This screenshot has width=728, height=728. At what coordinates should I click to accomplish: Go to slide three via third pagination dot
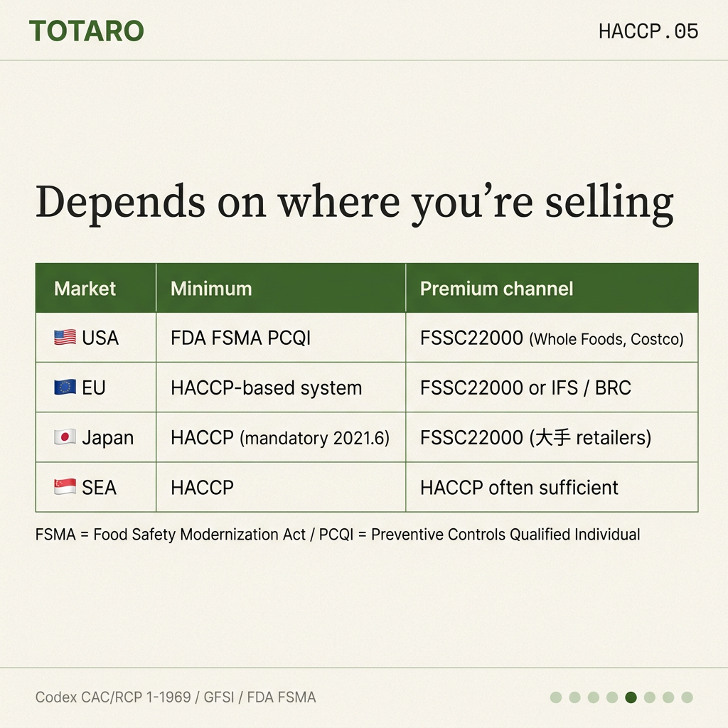point(594,697)
